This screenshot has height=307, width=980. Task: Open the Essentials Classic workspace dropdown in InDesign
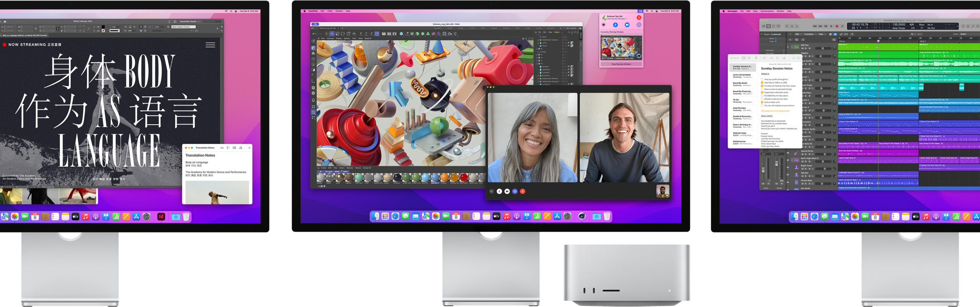point(189,21)
